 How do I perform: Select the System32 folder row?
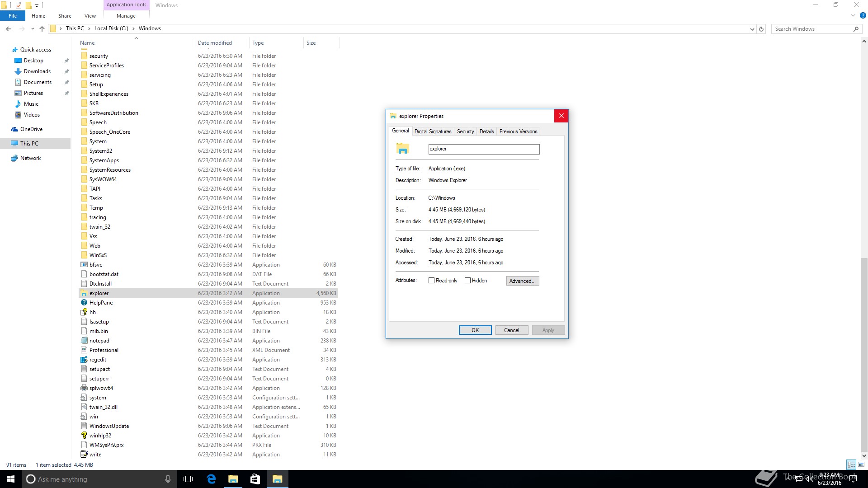[208, 151]
